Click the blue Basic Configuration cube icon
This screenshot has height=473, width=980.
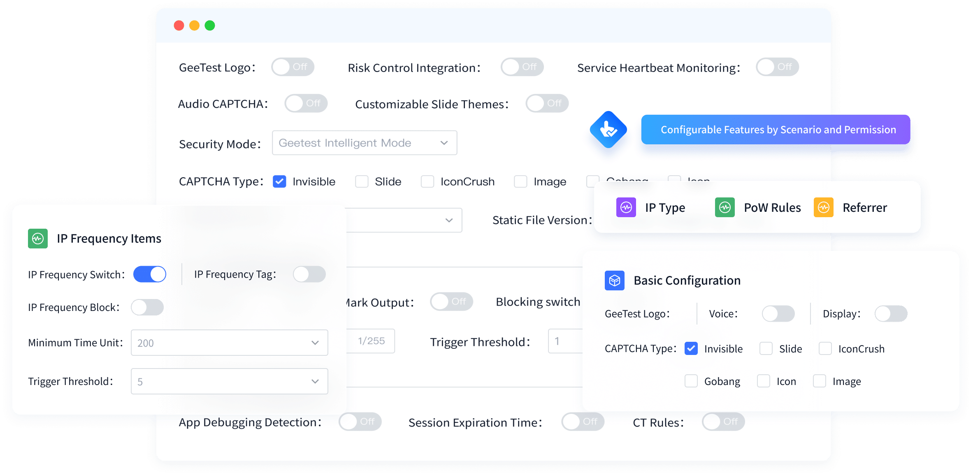[x=614, y=281]
